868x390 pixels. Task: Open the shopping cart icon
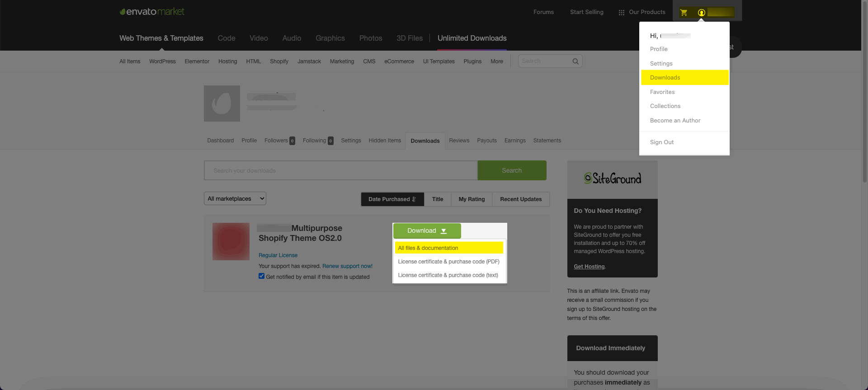684,13
